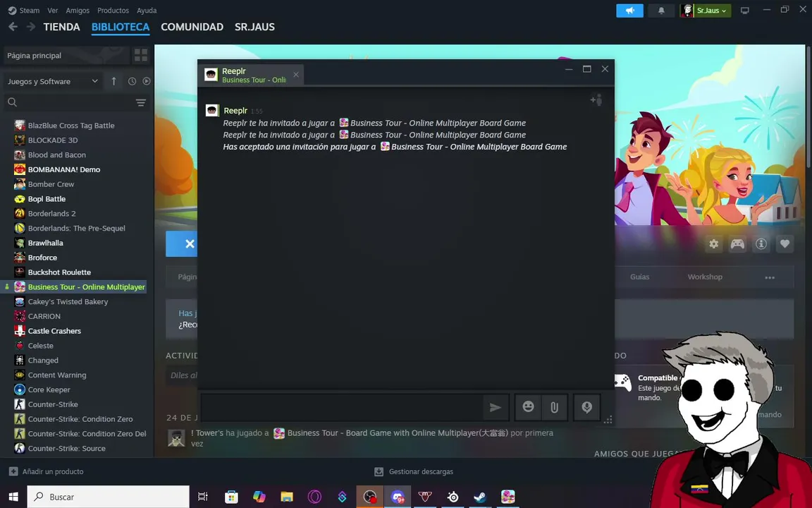
Task: Click Página principal library home button
Action: click(66, 56)
